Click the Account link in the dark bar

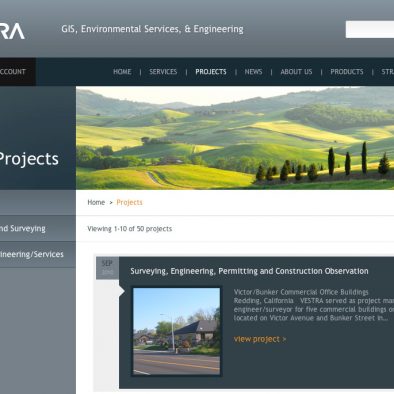pos(13,72)
